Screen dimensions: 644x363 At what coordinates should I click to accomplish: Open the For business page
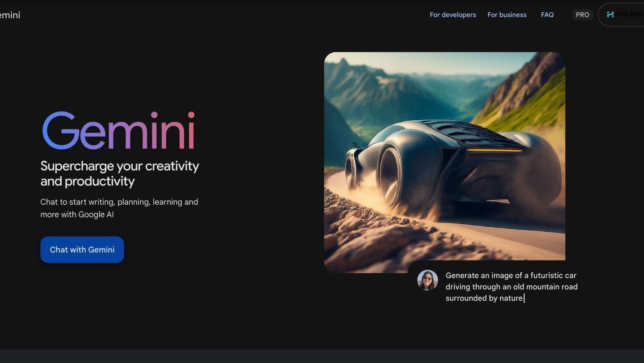coord(507,15)
